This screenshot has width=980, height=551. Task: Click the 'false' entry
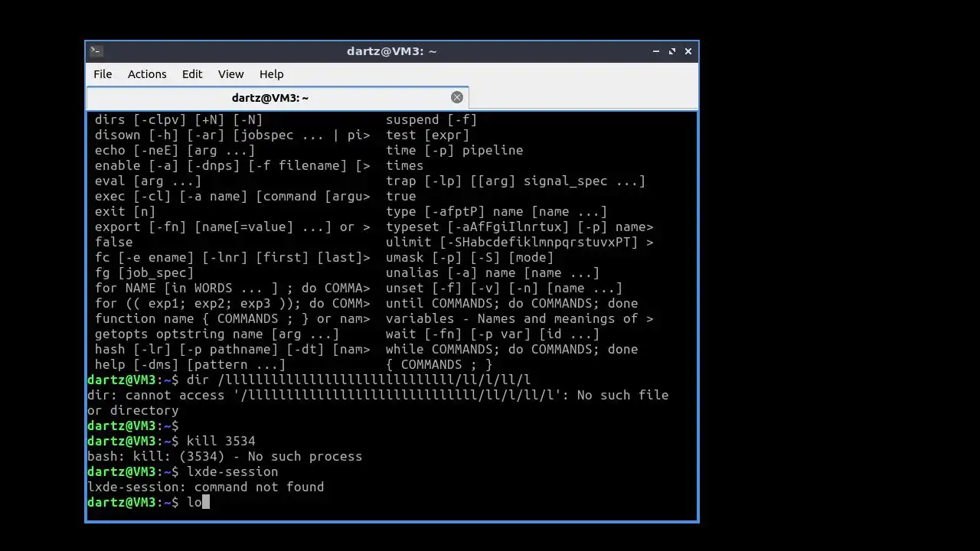[114, 242]
